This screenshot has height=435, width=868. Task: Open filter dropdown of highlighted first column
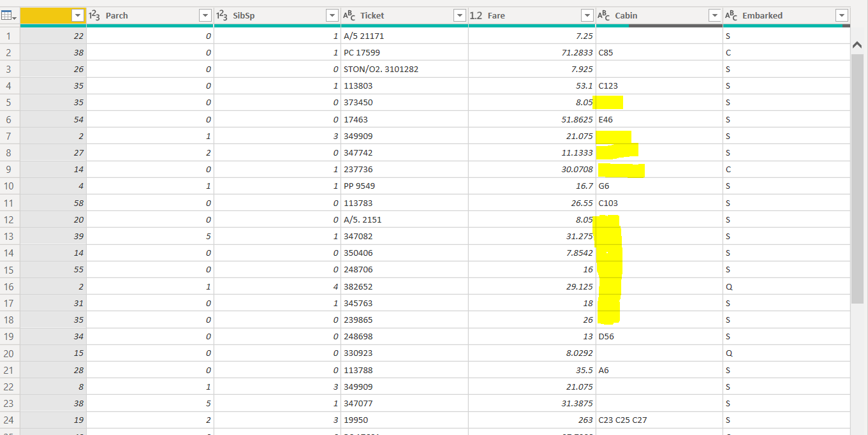pyautogui.click(x=77, y=15)
